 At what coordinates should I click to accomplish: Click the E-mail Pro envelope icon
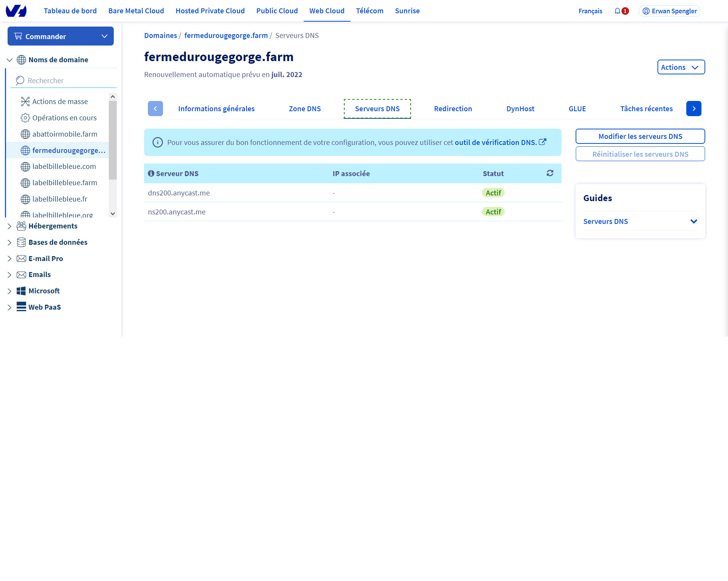point(22,258)
